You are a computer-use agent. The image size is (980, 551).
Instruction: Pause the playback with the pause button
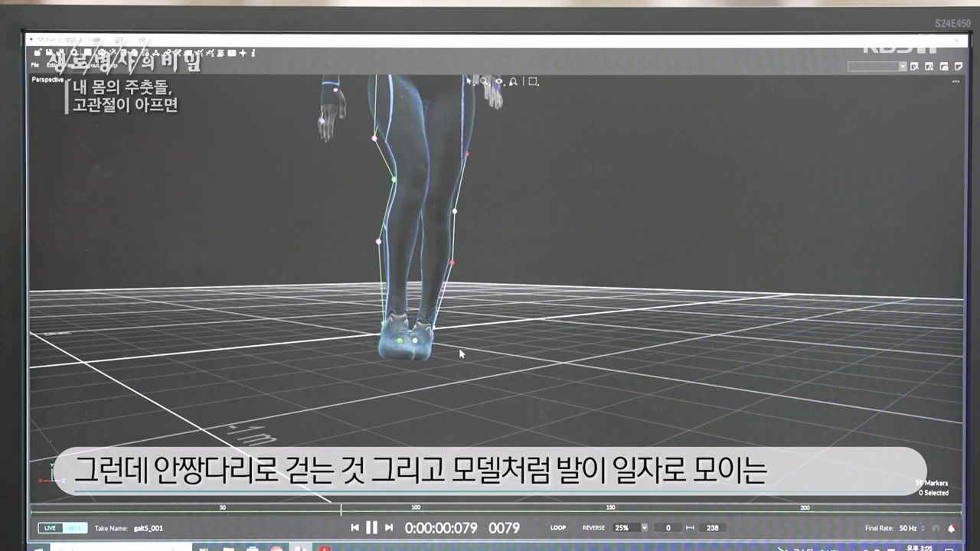pyautogui.click(x=372, y=527)
